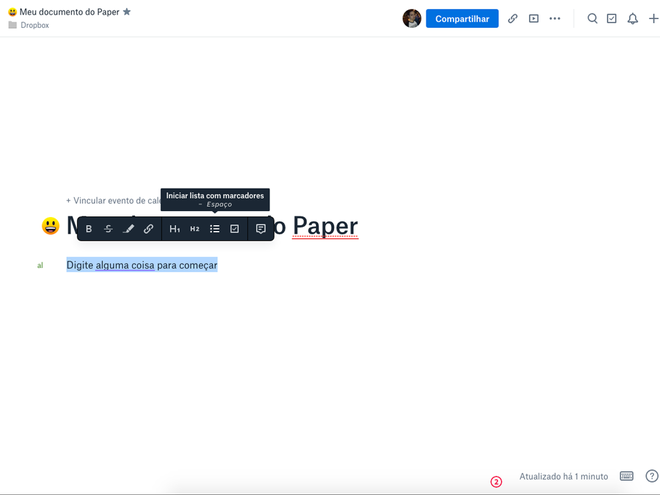660x495 pixels.
Task: Click the selected text 'Digite alguma coisa para começar'
Action: point(142,265)
